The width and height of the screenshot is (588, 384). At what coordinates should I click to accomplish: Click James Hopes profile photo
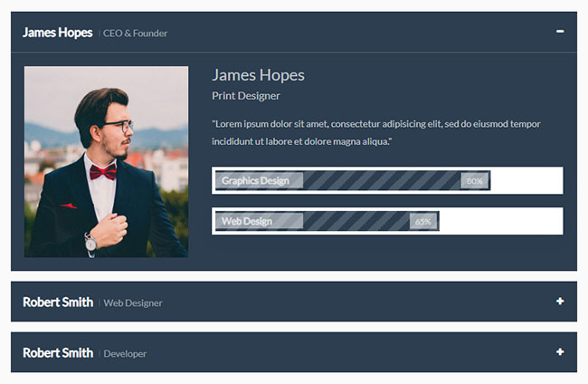pos(106,161)
